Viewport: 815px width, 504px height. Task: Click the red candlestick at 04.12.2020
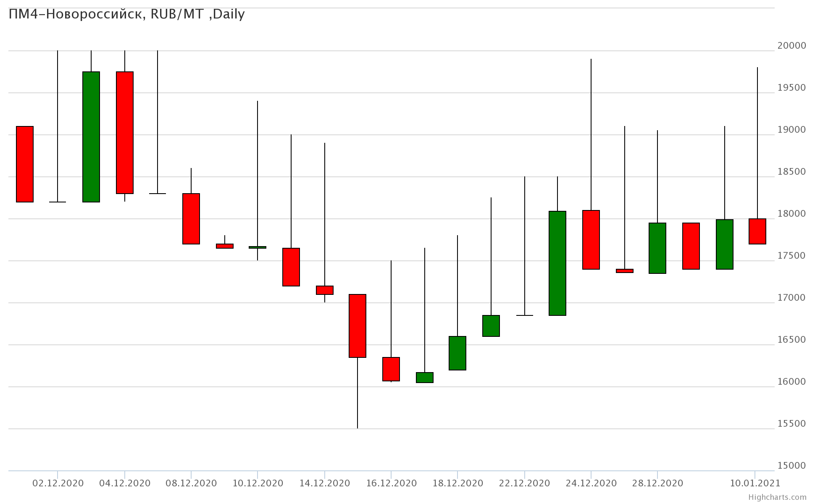pyautogui.click(x=125, y=133)
